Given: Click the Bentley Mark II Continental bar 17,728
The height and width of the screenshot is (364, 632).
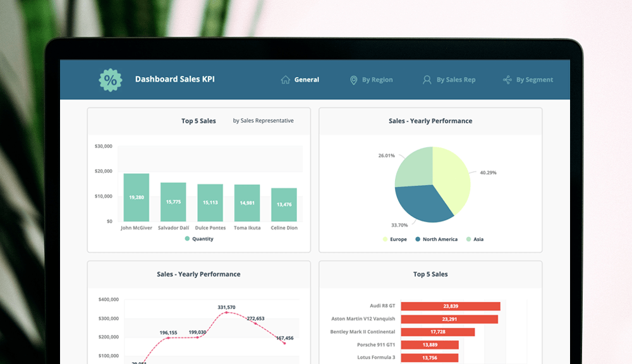Looking at the screenshot, I should [x=438, y=332].
